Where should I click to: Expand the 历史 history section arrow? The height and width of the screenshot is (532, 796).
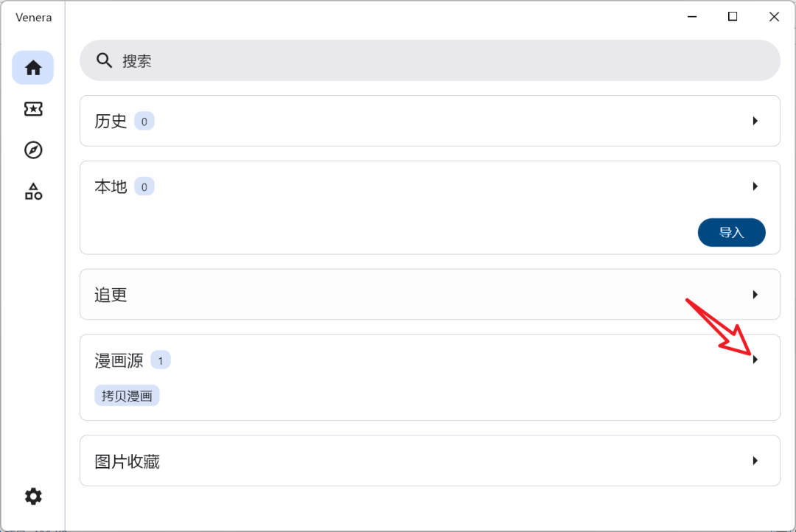click(755, 121)
